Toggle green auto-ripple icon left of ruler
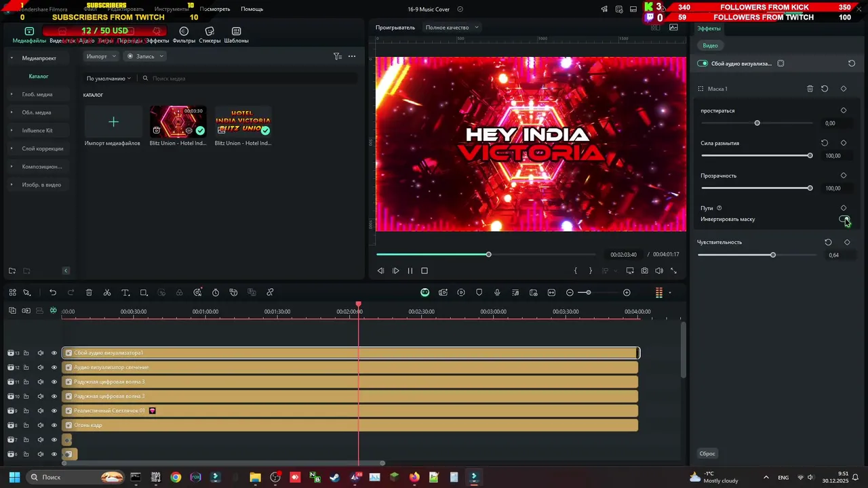 (54, 310)
